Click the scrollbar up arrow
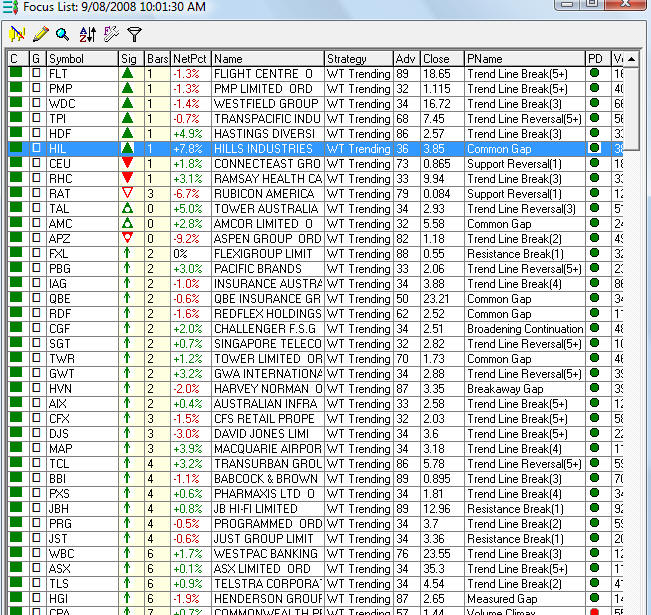Viewport: 651px width, 615px height. [x=631, y=59]
